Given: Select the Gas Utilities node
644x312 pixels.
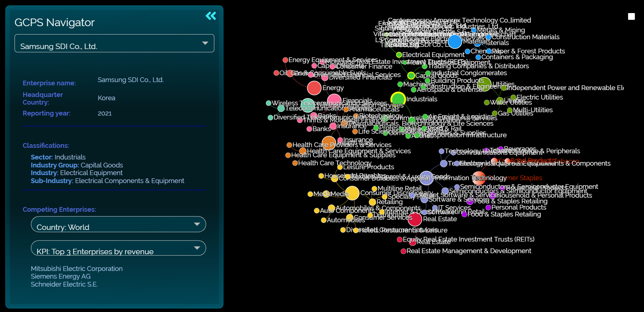Looking at the screenshot, I should click(x=495, y=113).
